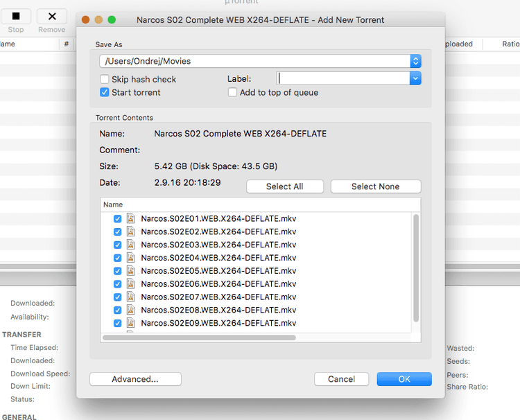Click file icon of Narcos.S02E04 mkv

131,258
